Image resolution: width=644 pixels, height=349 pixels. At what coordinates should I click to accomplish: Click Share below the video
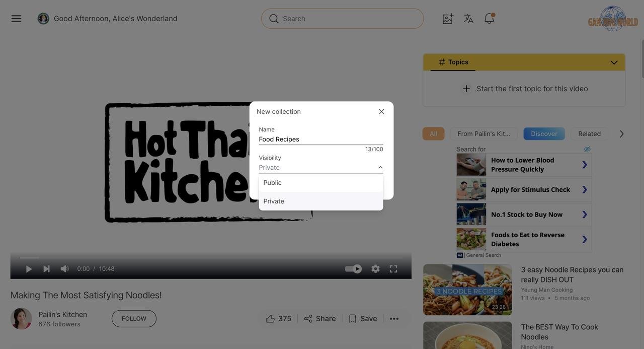pyautogui.click(x=320, y=319)
